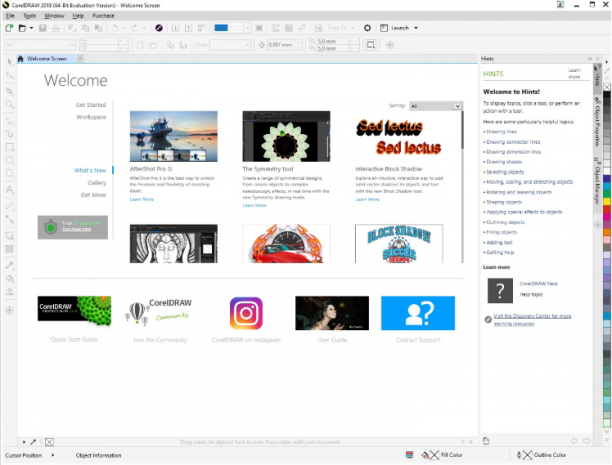Select the Shape tool in the toolbox
Image resolution: width=612 pixels, height=465 pixels.
(x=10, y=75)
